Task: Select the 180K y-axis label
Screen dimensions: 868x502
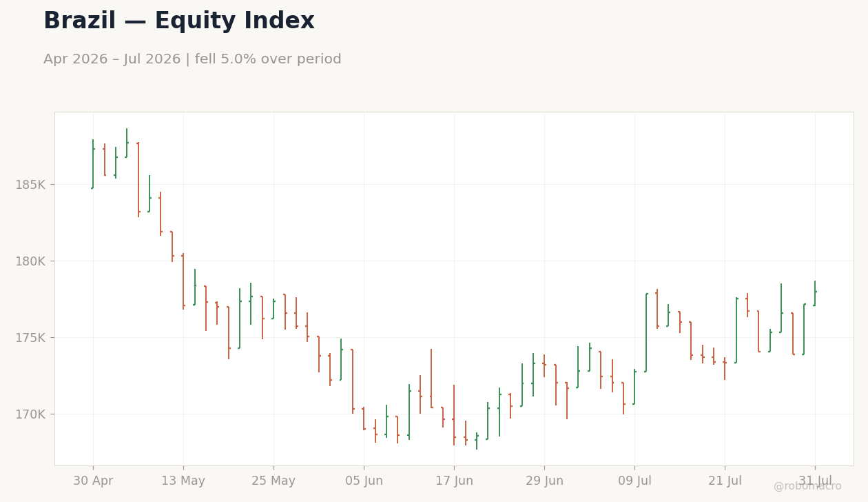Action: point(30,261)
